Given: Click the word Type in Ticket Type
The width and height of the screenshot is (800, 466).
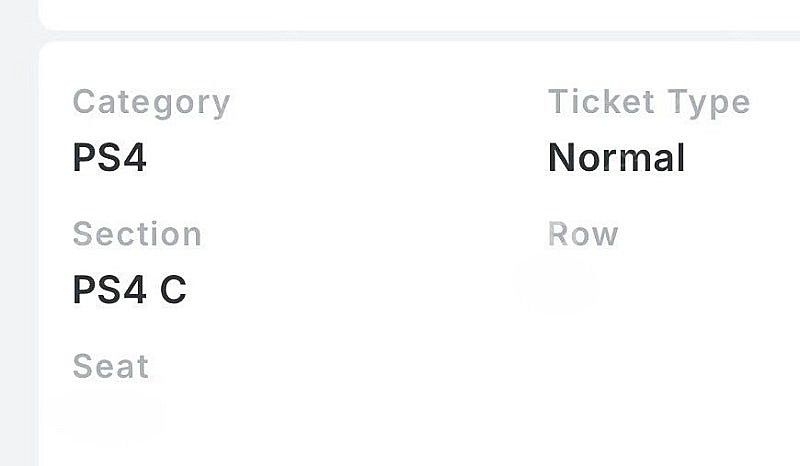Looking at the screenshot, I should point(709,103).
